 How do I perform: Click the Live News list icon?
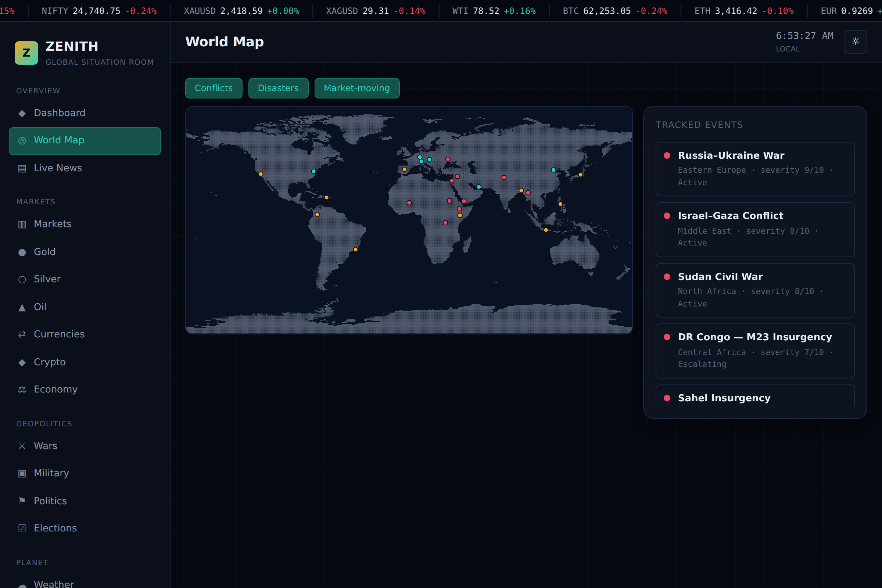(x=22, y=168)
